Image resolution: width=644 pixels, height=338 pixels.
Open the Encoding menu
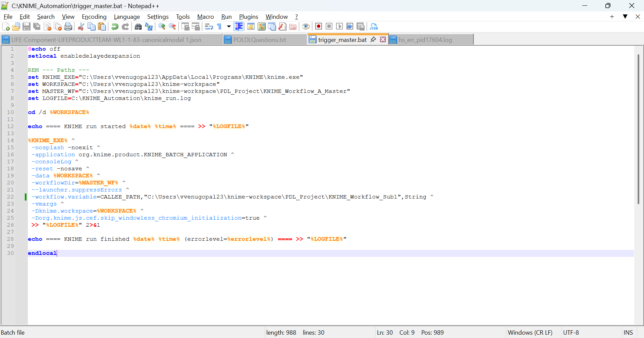[x=94, y=17]
